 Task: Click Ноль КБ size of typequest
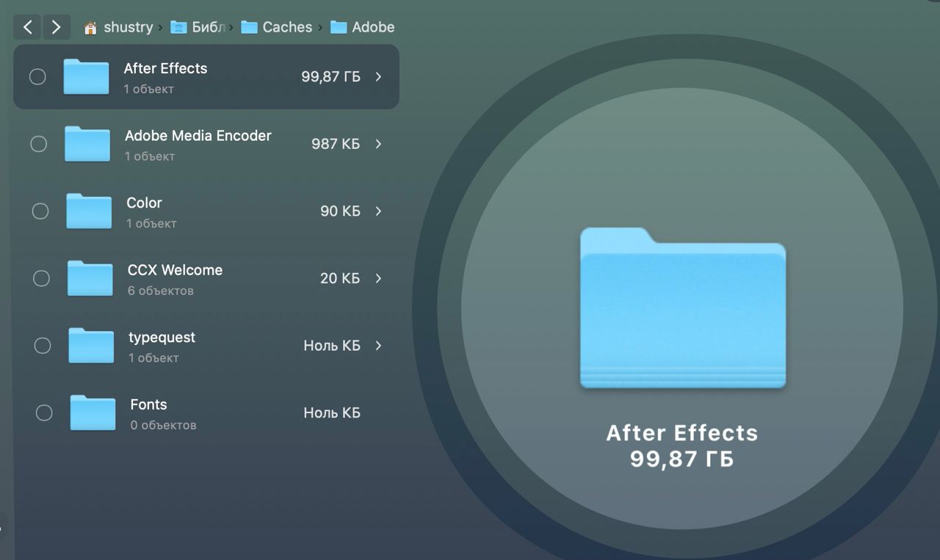point(332,346)
